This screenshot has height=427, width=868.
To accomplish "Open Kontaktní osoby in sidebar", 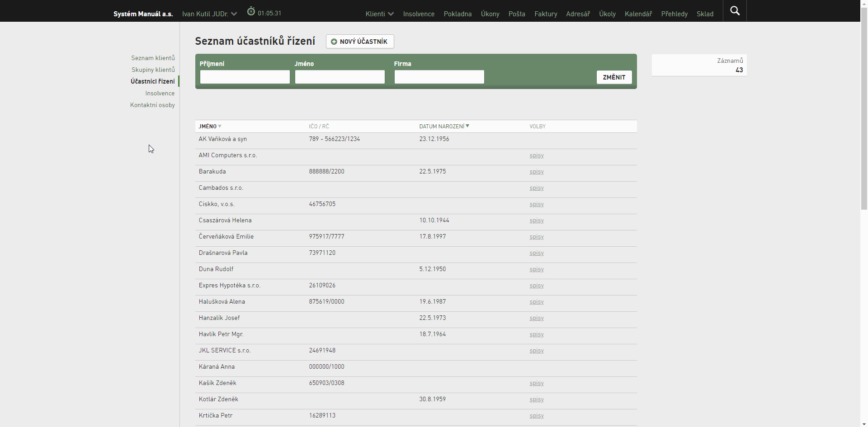I will 152,105.
